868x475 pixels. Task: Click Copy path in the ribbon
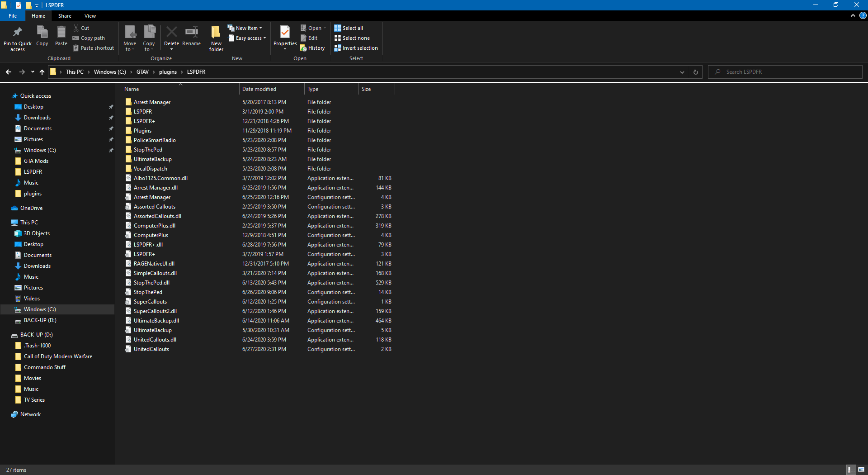tap(89, 38)
